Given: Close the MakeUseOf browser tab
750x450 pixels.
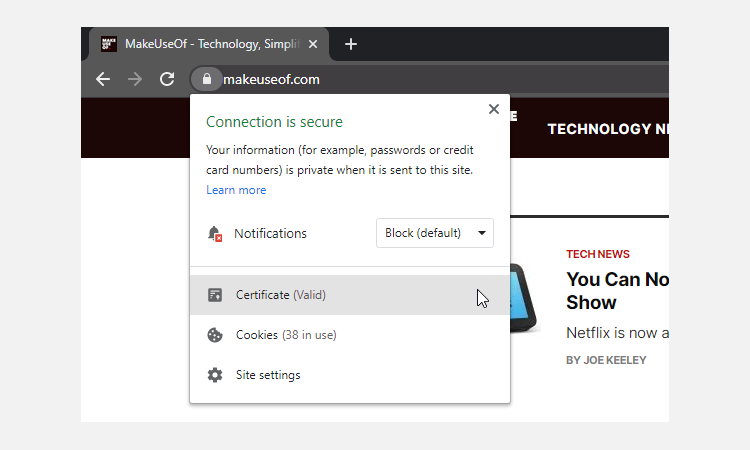Looking at the screenshot, I should click(x=313, y=44).
